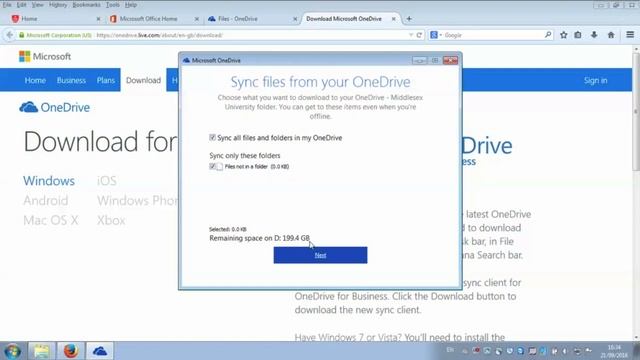Close the Microsoft OneDrive dialog window
Image resolution: width=640 pixels, height=360 pixels.
click(x=451, y=60)
